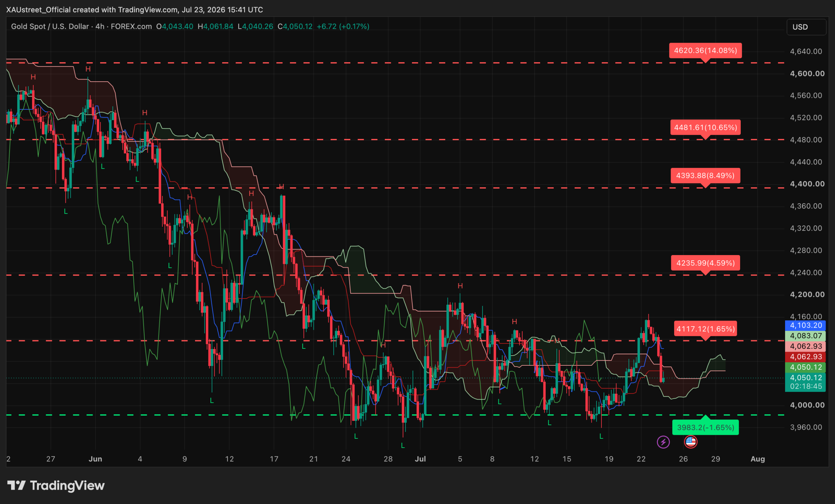Image resolution: width=835 pixels, height=504 pixels.
Task: Open the USD currency selector
Action: click(x=806, y=27)
